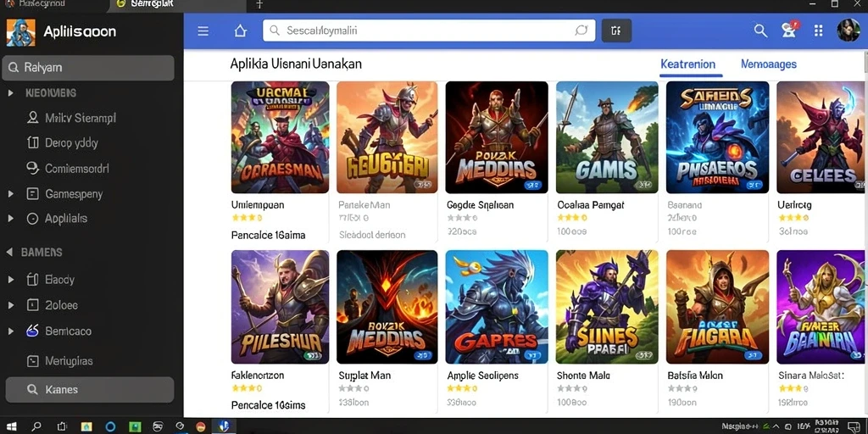
Task: Open the FIAGARA game thumbnail
Action: tap(717, 307)
